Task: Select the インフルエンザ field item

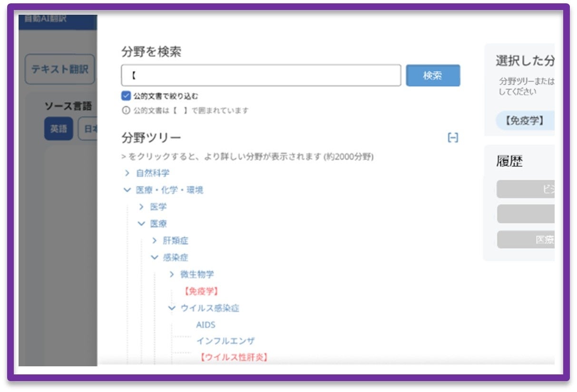Action: point(225,341)
